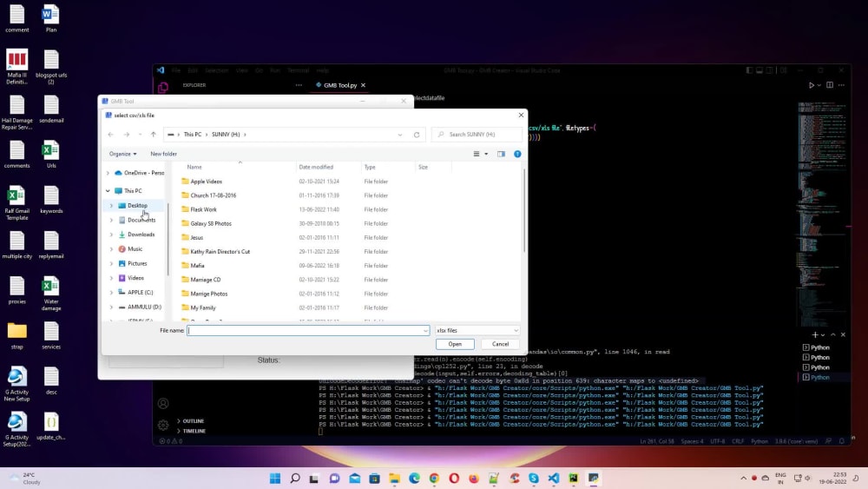Expand the TIMELINE section in VS Code

point(192,431)
